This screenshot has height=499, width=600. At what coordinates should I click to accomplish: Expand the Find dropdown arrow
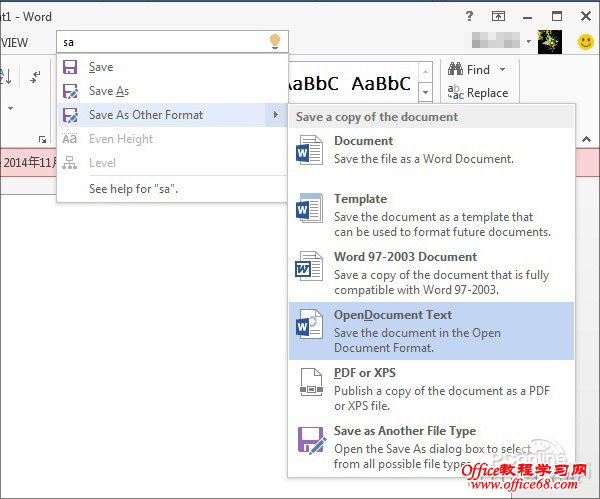(502, 69)
